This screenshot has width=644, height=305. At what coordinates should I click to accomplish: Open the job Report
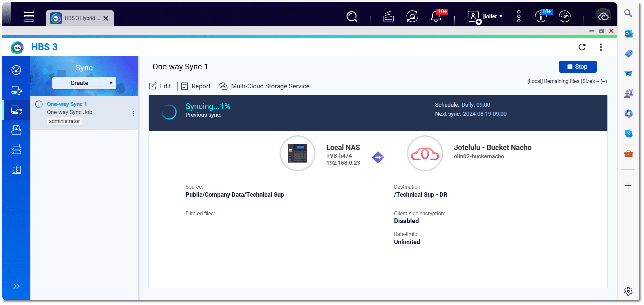(196, 86)
